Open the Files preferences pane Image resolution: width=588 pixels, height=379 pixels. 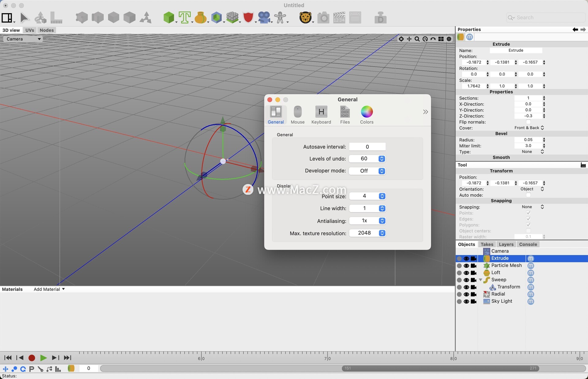tap(345, 115)
